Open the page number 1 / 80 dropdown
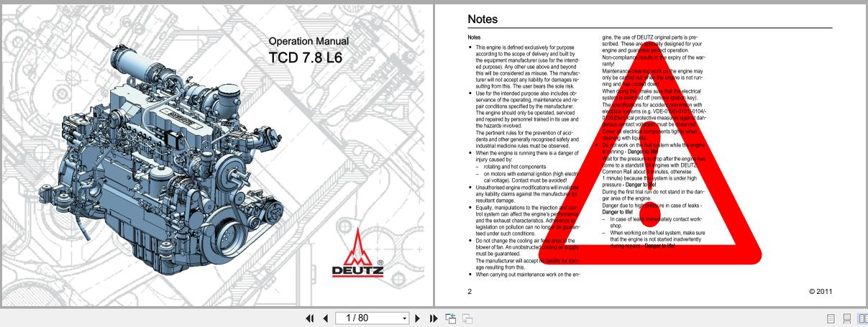Screen dimensions: 868x327 (405, 317)
